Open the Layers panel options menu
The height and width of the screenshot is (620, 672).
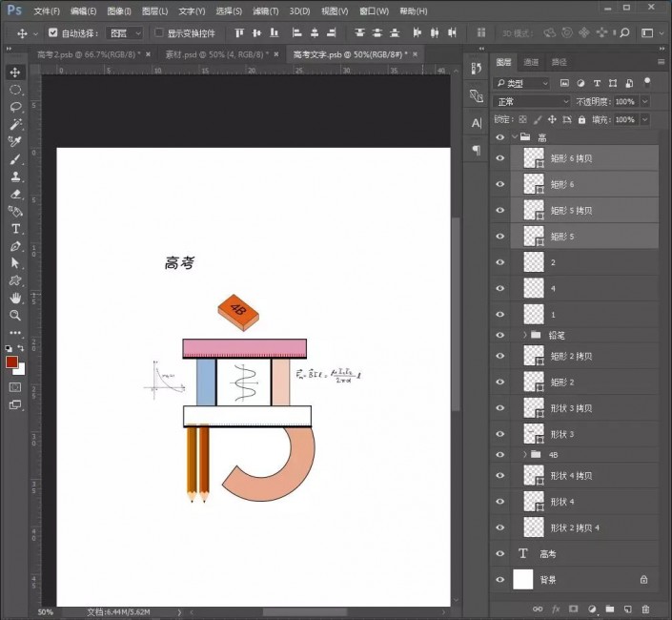(x=661, y=62)
